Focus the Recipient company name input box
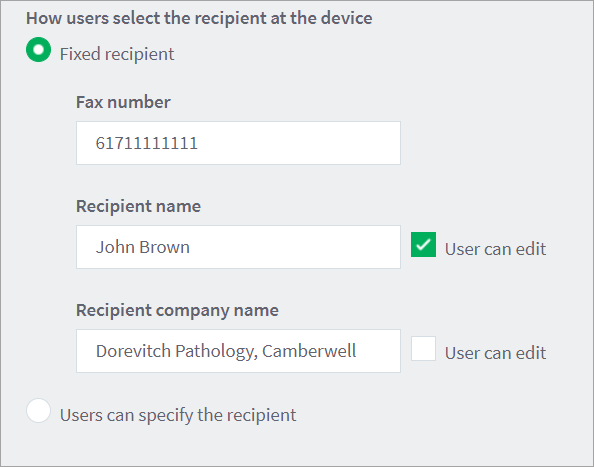594x467 pixels. click(x=238, y=351)
